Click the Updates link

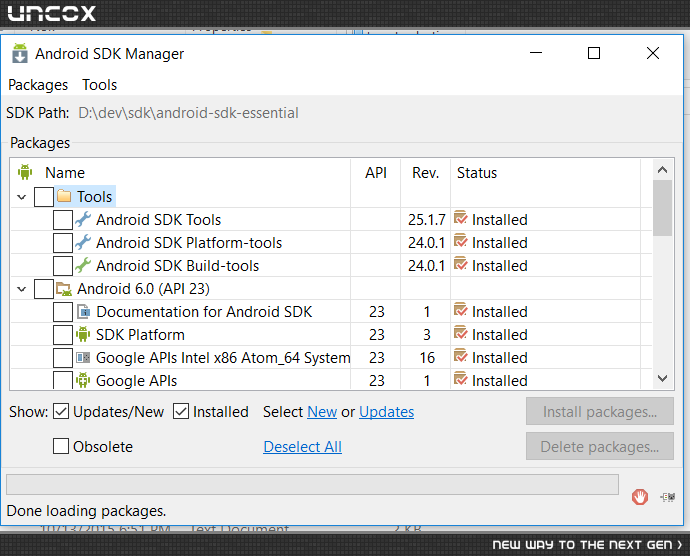click(386, 412)
